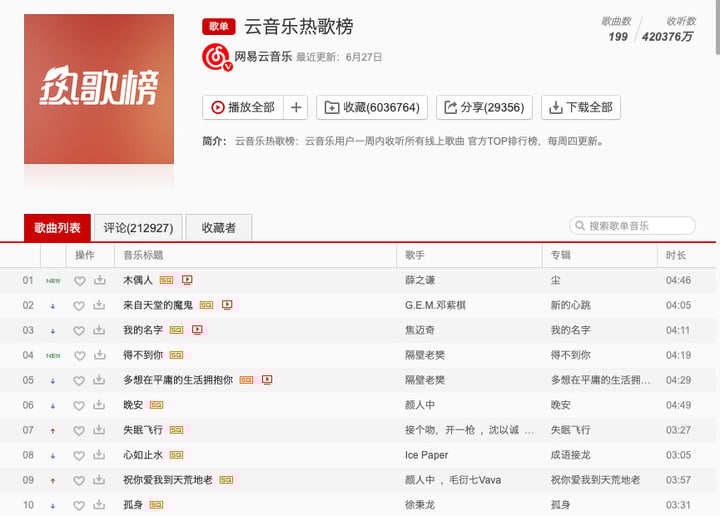Screen dimensions: 720x516
Task: Download the song 来自天堂的魔鬼
Action: (x=99, y=305)
